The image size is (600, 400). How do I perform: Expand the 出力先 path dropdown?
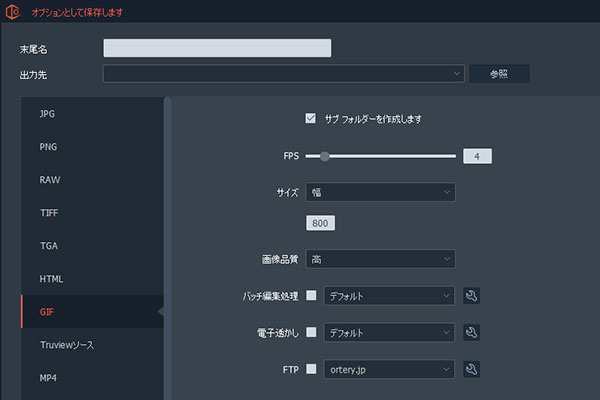457,73
